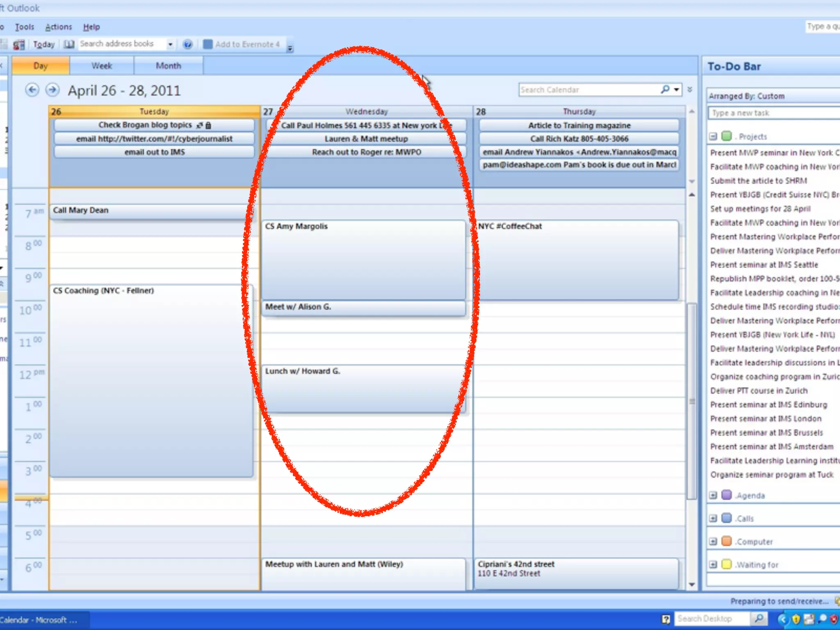Switch to the Week view tab
The width and height of the screenshot is (840, 630).
pos(101,66)
